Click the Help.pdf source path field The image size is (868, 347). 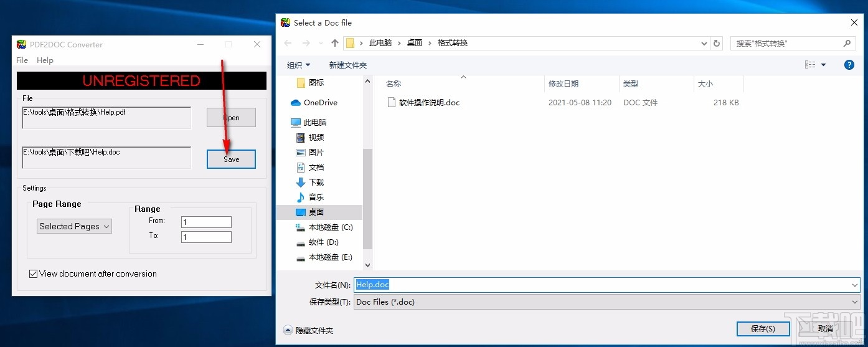point(106,118)
